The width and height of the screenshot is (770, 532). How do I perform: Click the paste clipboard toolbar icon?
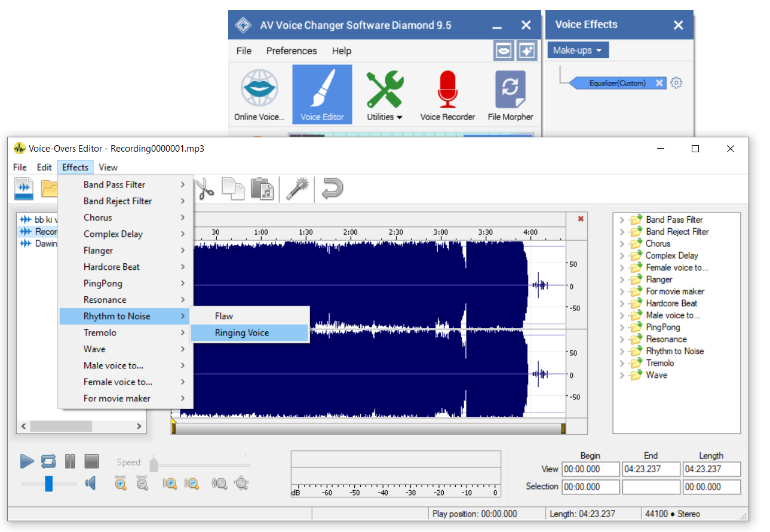click(x=262, y=188)
